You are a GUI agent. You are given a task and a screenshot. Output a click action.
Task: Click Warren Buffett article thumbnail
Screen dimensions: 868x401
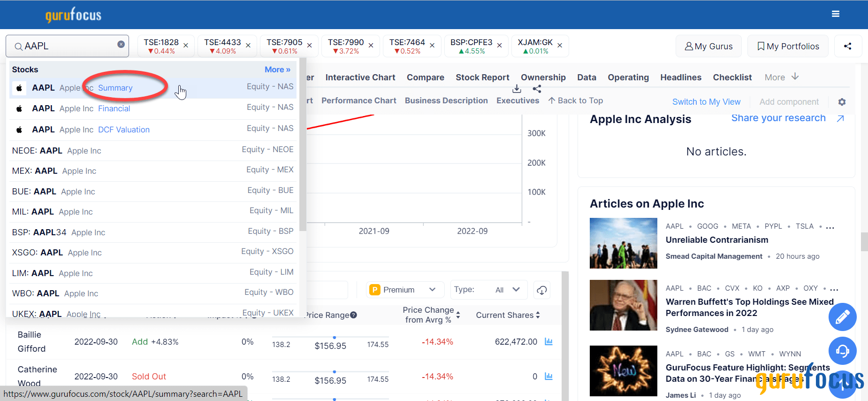coord(624,305)
